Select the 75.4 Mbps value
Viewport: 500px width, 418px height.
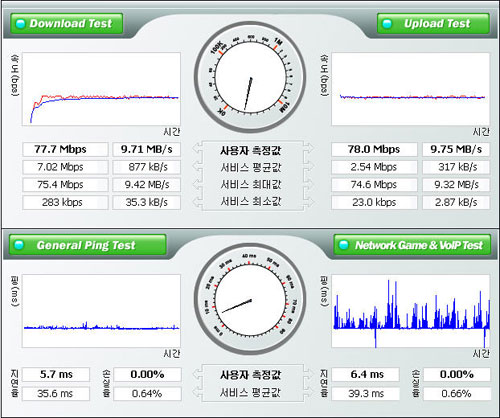click(x=65, y=185)
